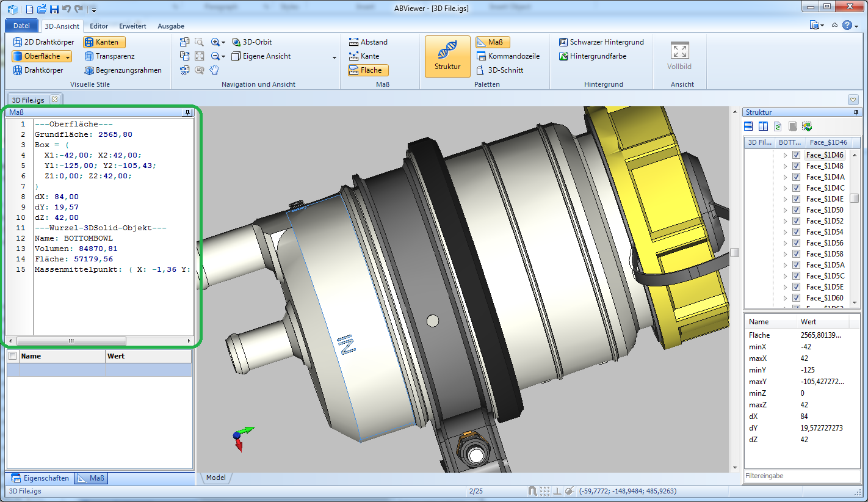Click the Filtereingabe filter input field
The height and width of the screenshot is (502, 868).
801,476
